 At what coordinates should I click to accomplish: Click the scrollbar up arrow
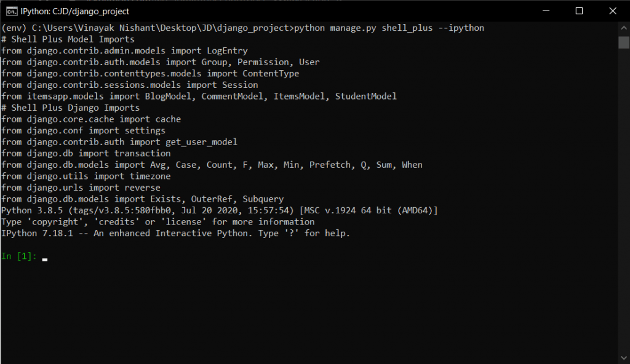623,28
